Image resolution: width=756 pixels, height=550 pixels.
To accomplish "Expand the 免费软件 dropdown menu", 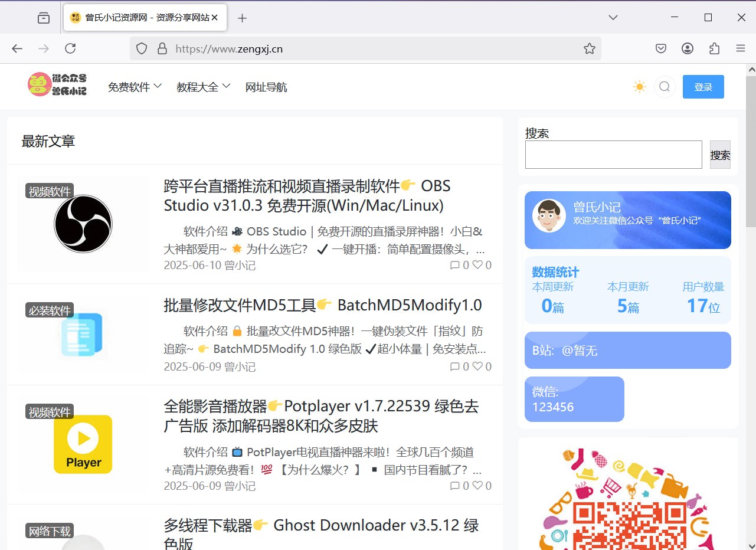I will pos(135,87).
